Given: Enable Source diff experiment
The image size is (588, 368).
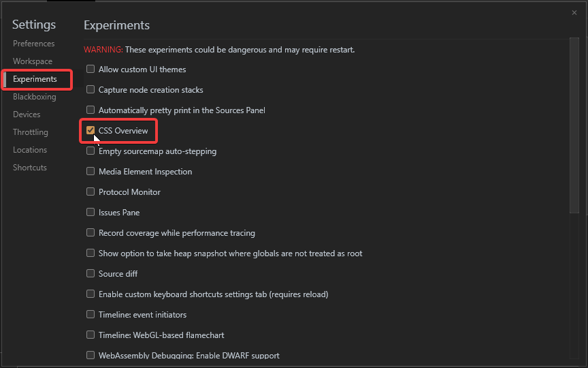Looking at the screenshot, I should (x=91, y=273).
